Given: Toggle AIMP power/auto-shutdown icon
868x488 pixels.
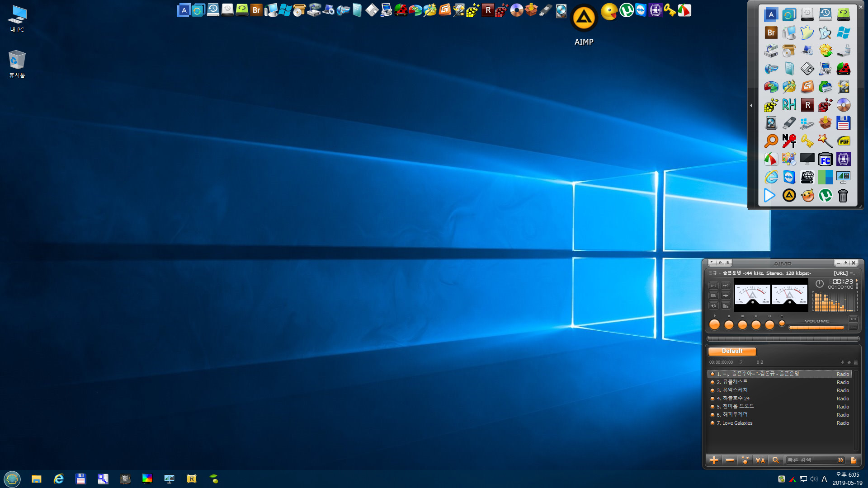Looking at the screenshot, I should point(820,283).
